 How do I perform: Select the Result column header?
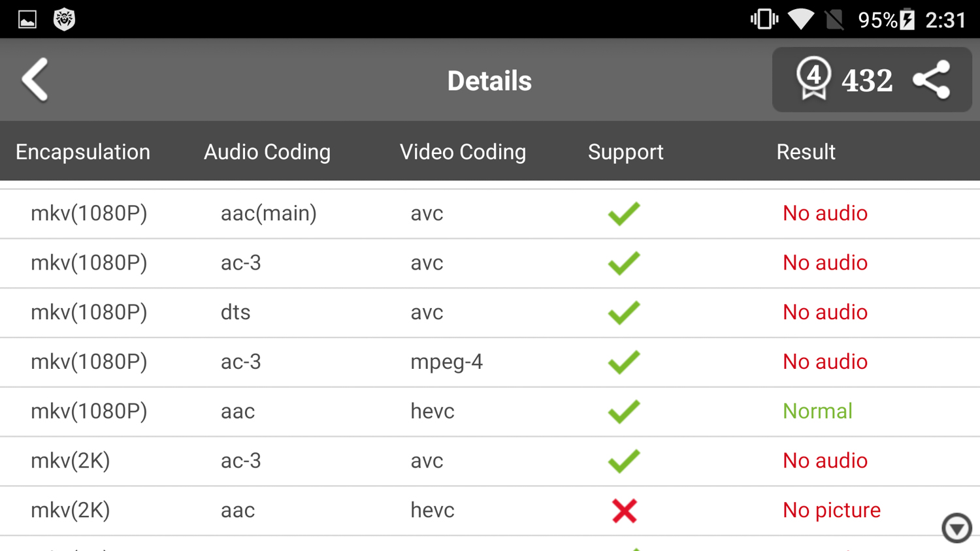coord(806,152)
